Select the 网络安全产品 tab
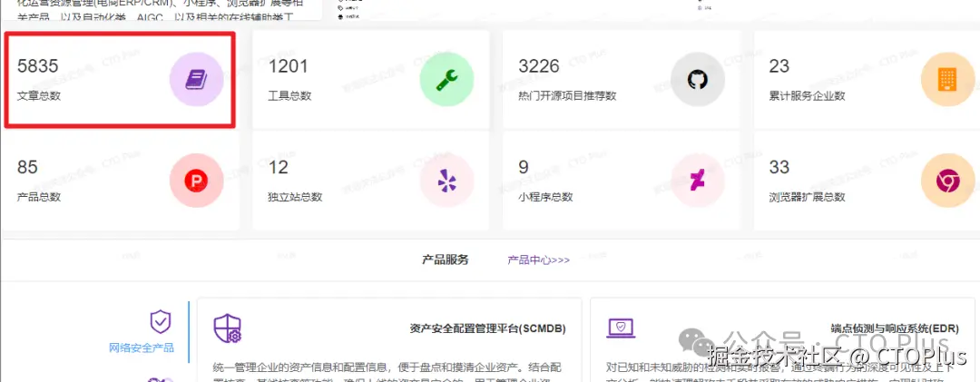Image resolution: width=980 pixels, height=382 pixels. point(142,348)
